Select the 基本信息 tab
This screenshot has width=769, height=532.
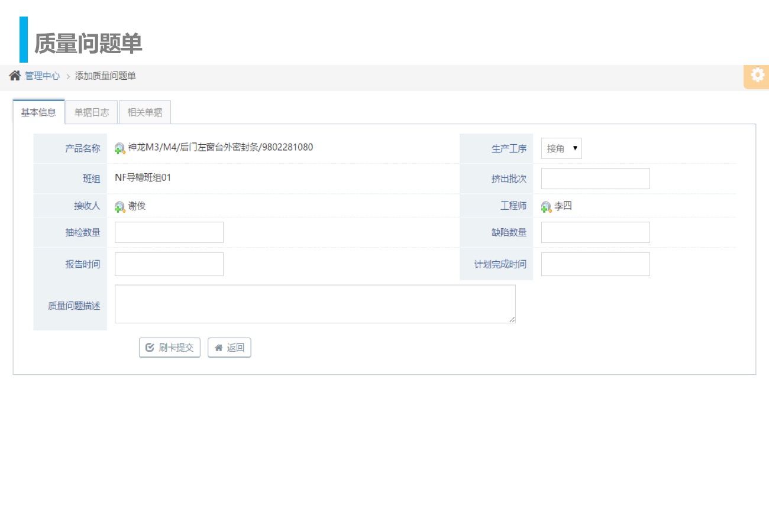click(38, 112)
